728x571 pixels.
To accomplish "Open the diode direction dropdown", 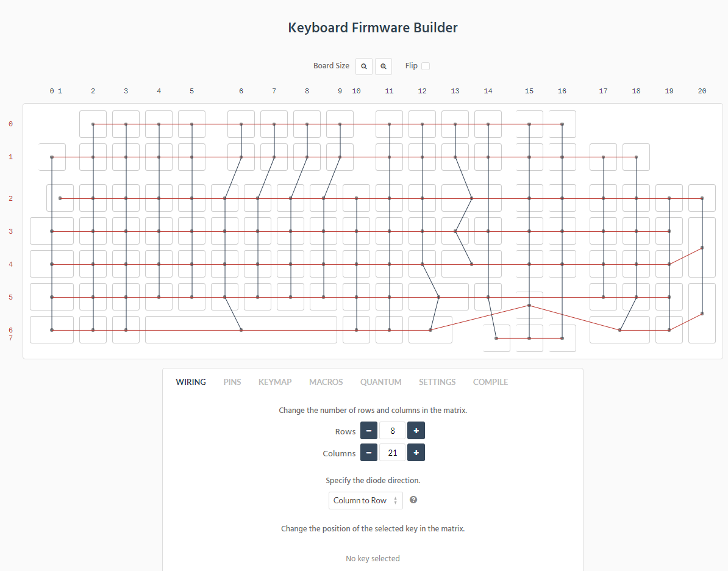I will point(365,500).
